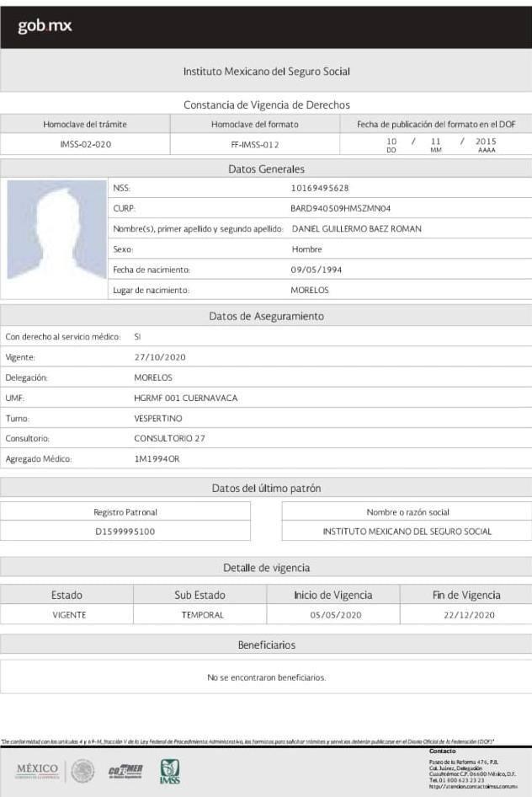Image resolution: width=532 pixels, height=797 pixels.
Task: Click the 'Fecha de nacimiento:' label
Action: click(x=152, y=270)
